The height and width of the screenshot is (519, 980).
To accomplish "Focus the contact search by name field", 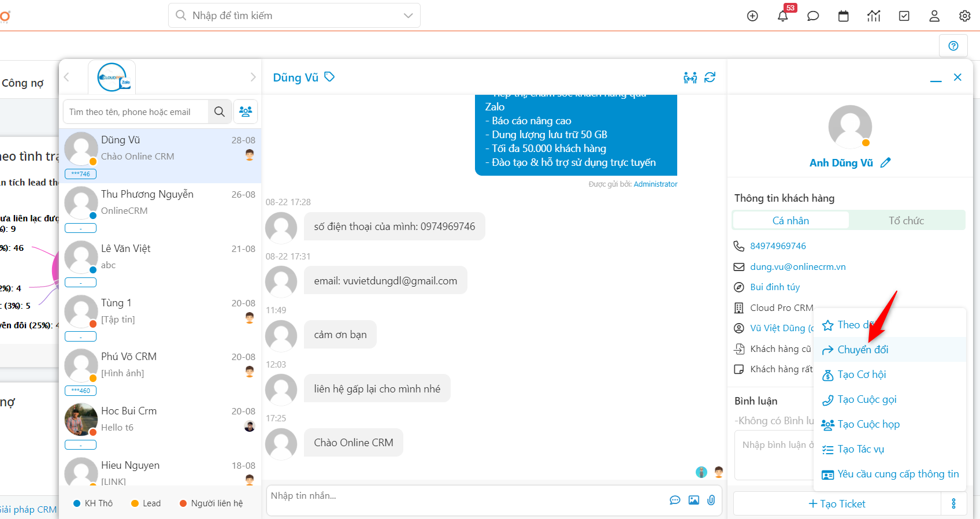I will [x=136, y=112].
